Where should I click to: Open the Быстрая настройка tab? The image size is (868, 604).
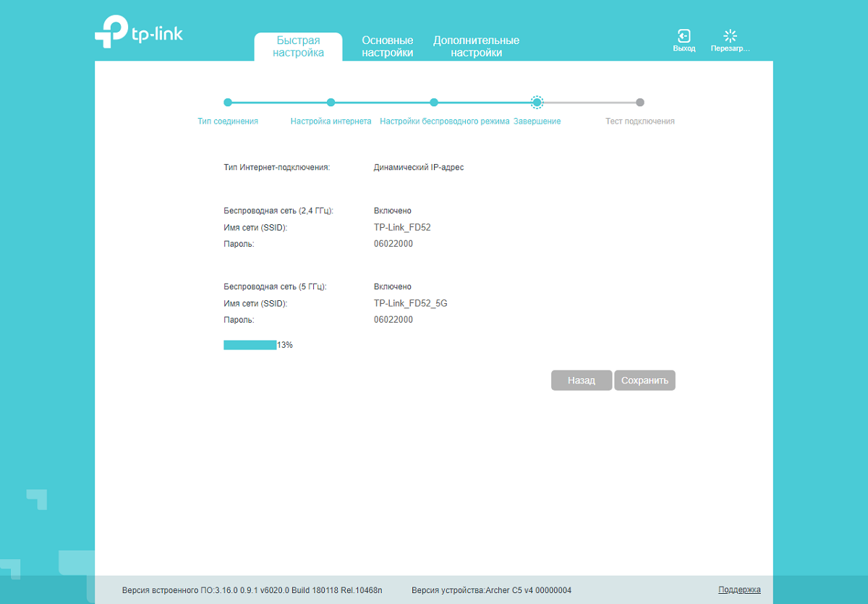click(298, 46)
